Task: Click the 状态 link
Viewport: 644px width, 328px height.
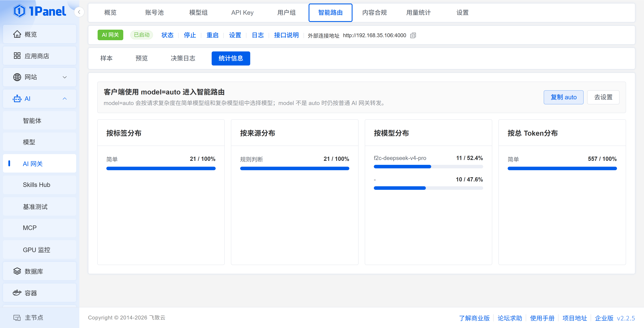Action: click(167, 35)
